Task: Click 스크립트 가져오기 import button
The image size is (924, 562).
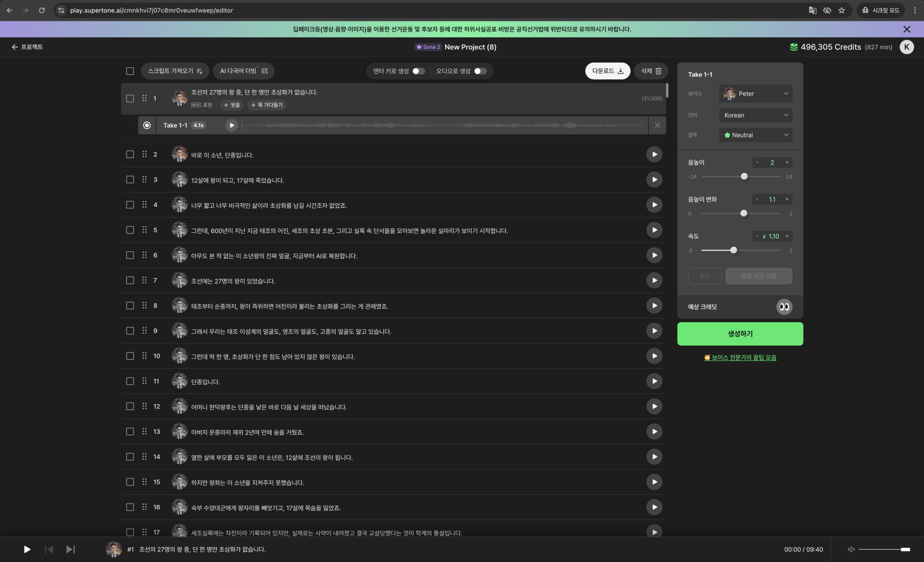Action: pyautogui.click(x=175, y=71)
